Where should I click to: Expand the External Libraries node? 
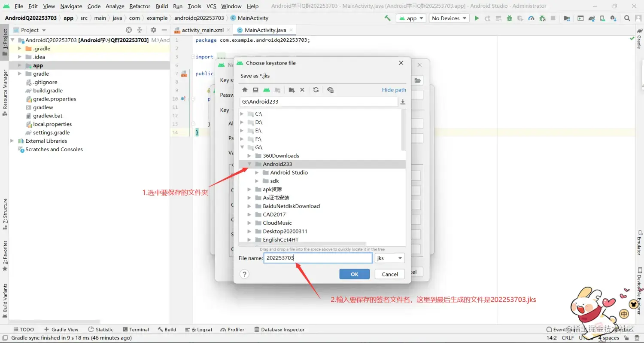(x=12, y=141)
